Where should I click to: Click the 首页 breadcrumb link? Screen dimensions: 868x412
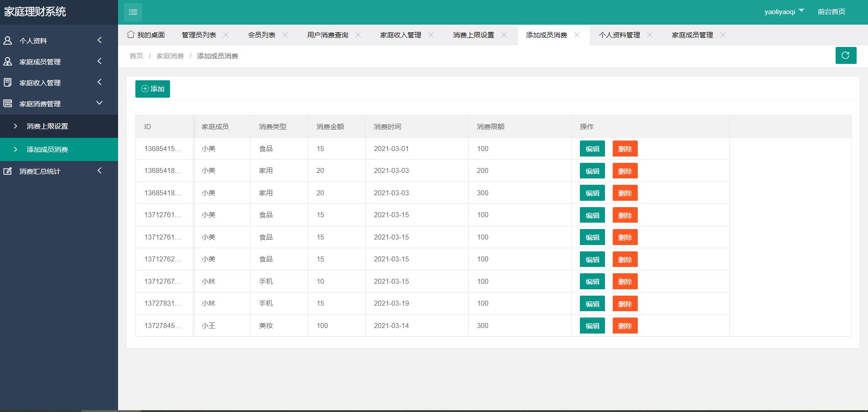(x=136, y=56)
